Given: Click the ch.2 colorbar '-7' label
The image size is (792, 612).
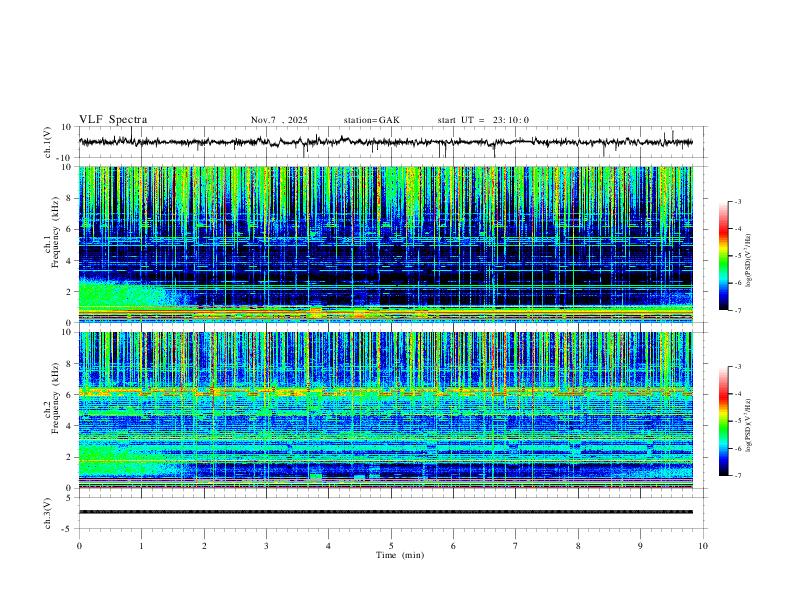Looking at the screenshot, I should click(737, 476).
